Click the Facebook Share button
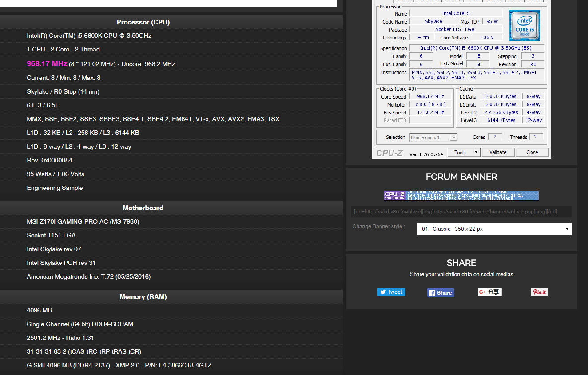This screenshot has width=588, height=375. point(441,293)
